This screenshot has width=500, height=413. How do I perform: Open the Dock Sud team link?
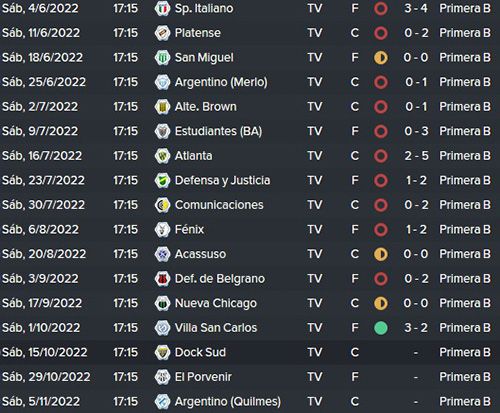(200, 352)
